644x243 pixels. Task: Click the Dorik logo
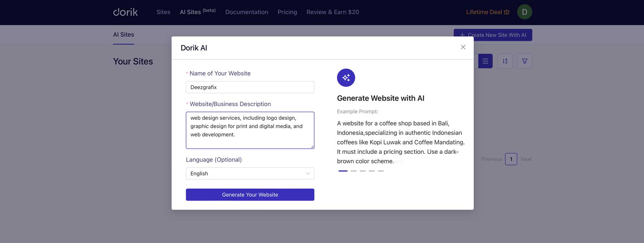click(125, 12)
